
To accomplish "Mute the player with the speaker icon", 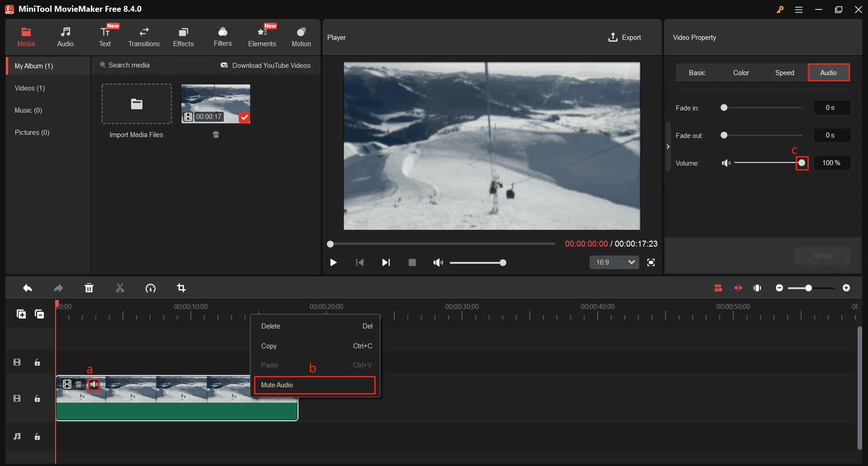I will tap(438, 262).
